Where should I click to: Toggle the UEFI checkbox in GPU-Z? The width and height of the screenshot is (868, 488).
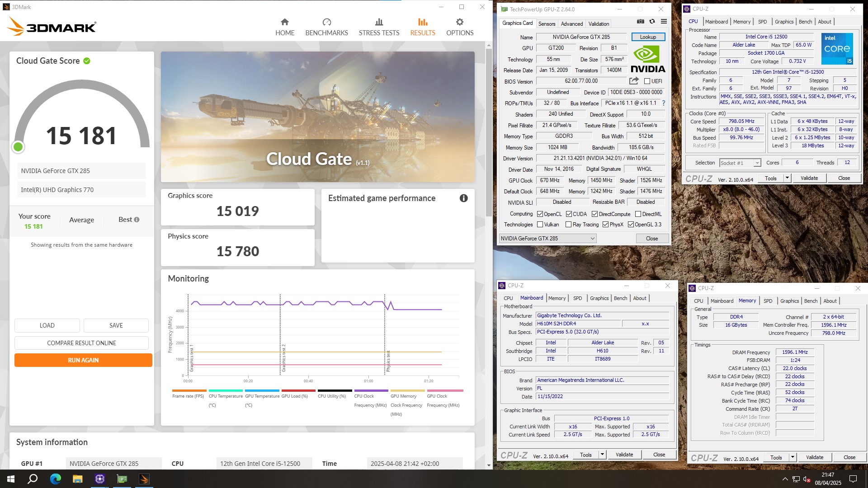click(647, 81)
